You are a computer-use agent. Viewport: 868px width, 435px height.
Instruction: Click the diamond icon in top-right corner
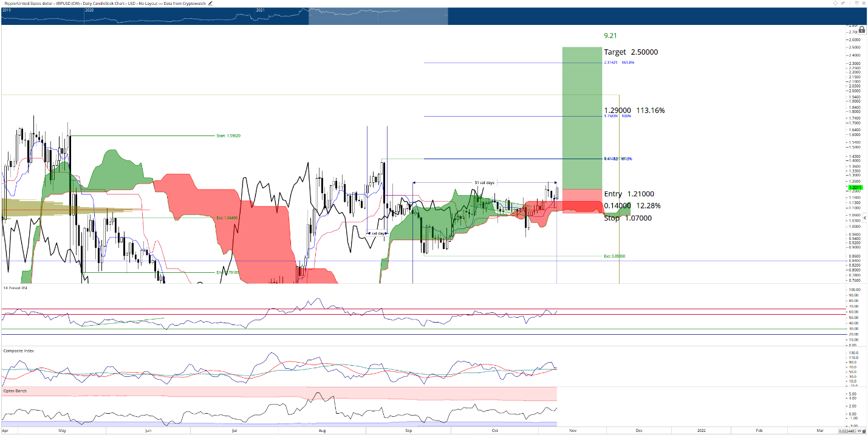point(835,3)
